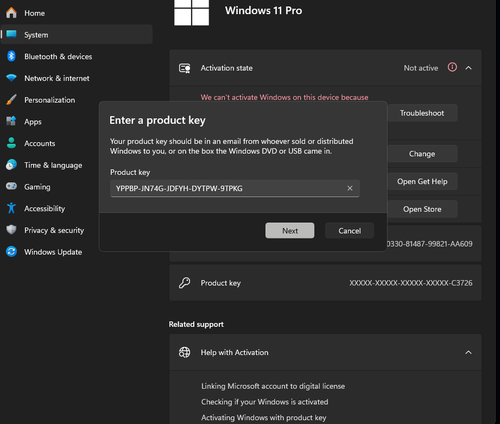
Task: Click Next in product key dialog
Action: [x=290, y=231]
